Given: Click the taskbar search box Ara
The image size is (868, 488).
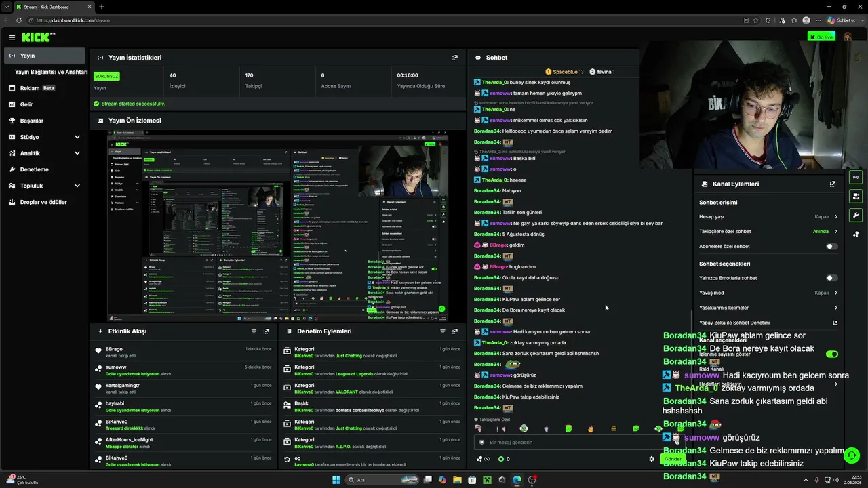Looking at the screenshot, I should point(383,480).
